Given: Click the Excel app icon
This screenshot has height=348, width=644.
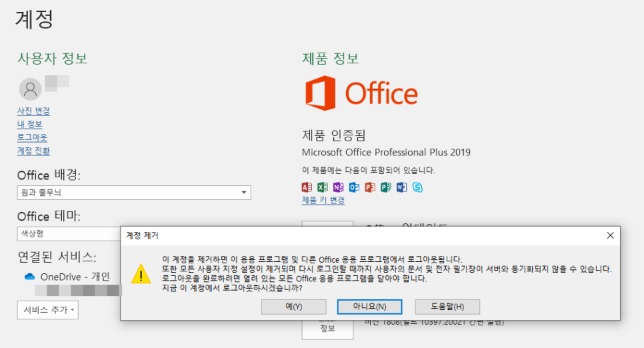Looking at the screenshot, I should (323, 187).
